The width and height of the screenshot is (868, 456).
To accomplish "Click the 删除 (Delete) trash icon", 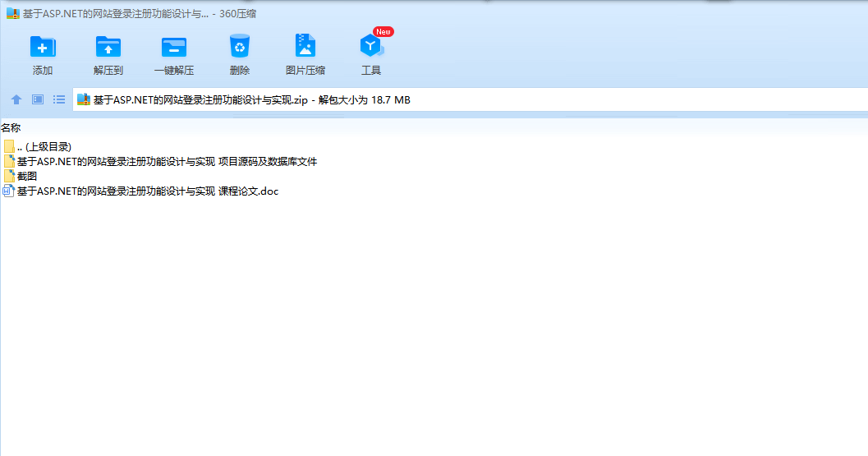I will (x=240, y=46).
